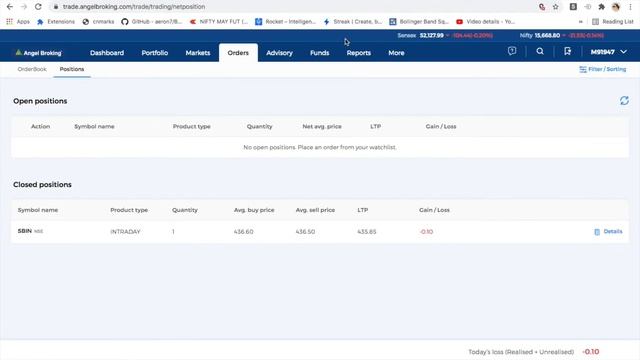Click the Avg. sell price 436.50 cell
Screen dimensions: 640x360
(x=305, y=231)
